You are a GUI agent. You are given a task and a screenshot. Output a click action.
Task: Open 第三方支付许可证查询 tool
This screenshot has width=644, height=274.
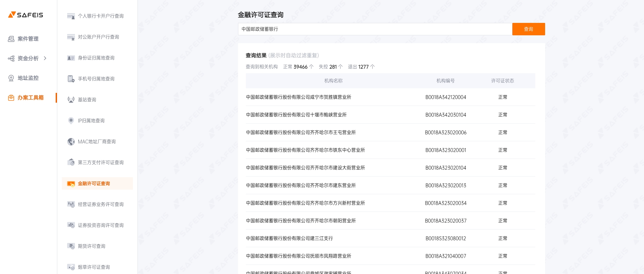tap(101, 163)
